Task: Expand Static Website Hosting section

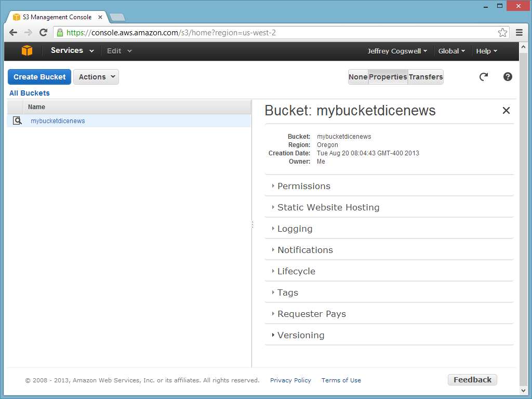Action: coord(328,207)
